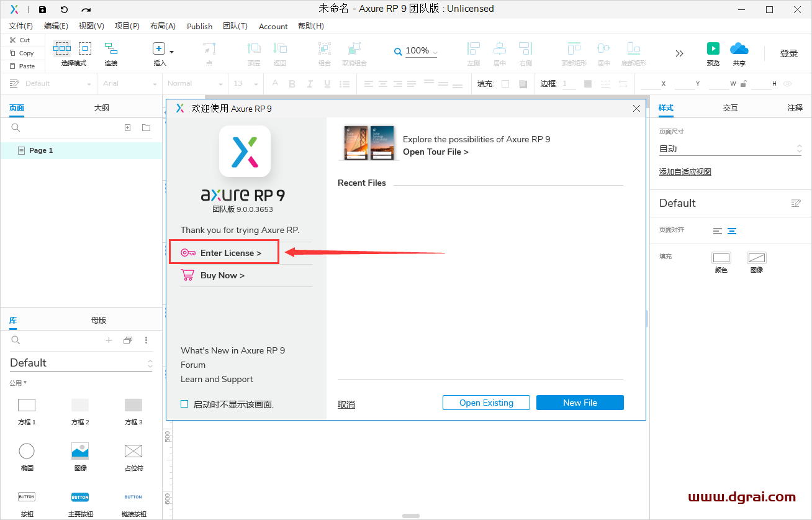
Task: Select the 连接 (connector) tool
Action: (x=111, y=50)
